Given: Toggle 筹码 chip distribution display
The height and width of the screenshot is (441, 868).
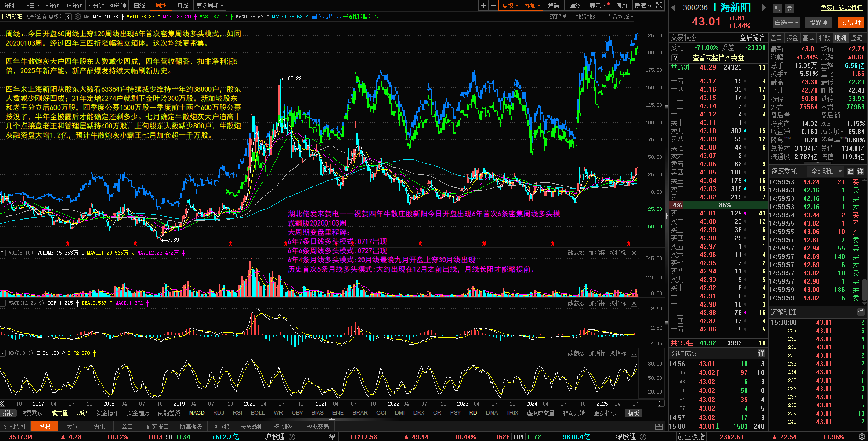Looking at the screenshot, I should (x=553, y=6).
